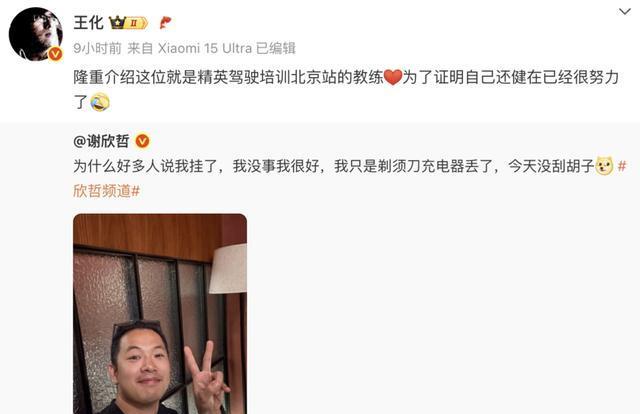640x414 pixels.
Task: Open 王化's profile avatar
Action: point(35,34)
